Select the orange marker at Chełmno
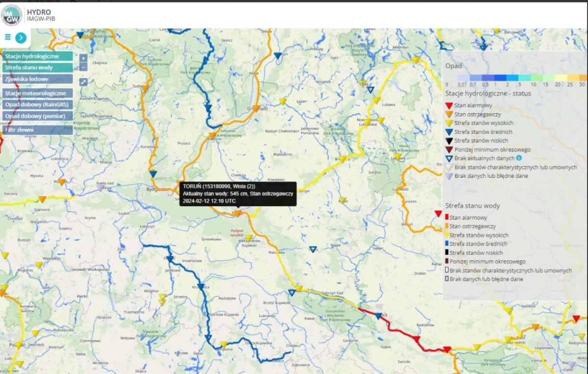Image resolution: width=588 pixels, height=374 pixels. click(212, 135)
